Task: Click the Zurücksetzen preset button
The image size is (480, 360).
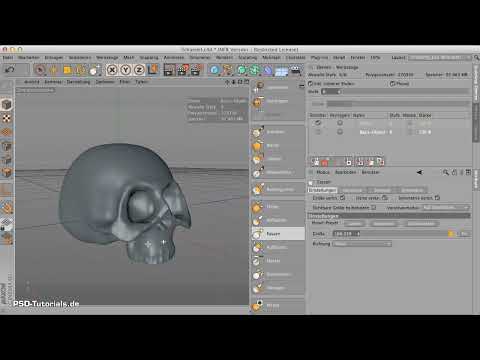Action: (x=422, y=223)
